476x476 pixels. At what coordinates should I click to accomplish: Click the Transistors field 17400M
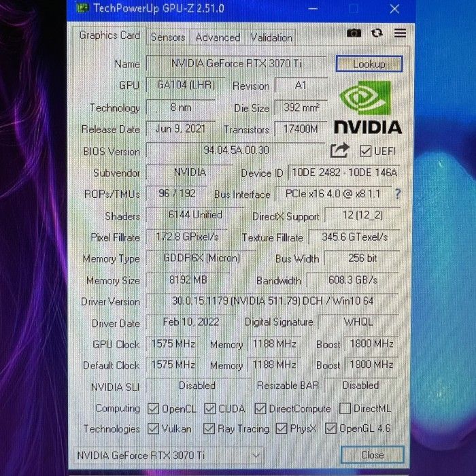coord(301,129)
